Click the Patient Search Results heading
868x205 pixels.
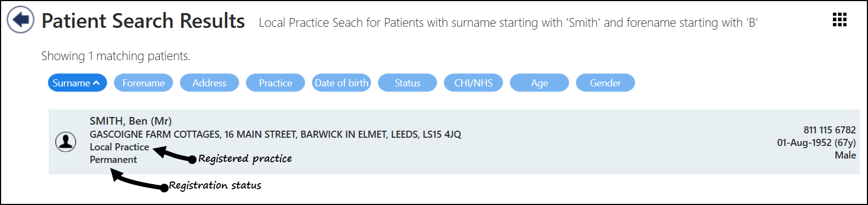tap(143, 21)
